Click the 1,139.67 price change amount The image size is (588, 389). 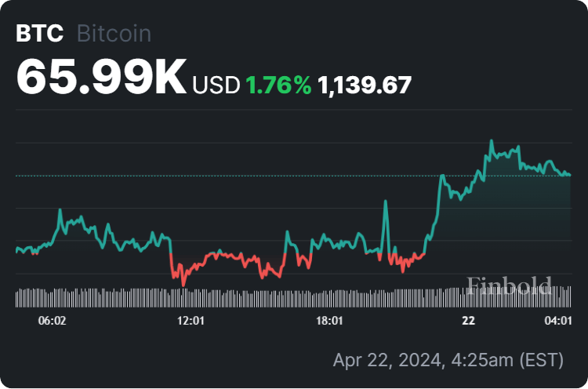pos(365,85)
